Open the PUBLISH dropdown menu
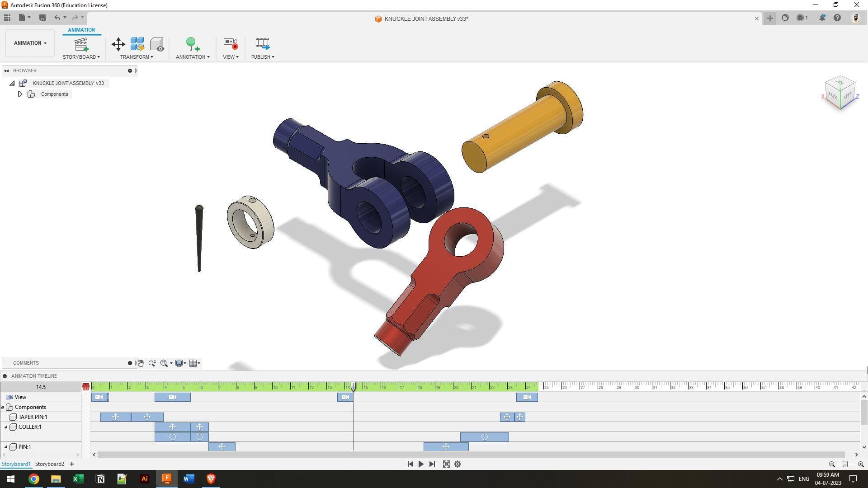The height and width of the screenshot is (488, 868). [263, 57]
